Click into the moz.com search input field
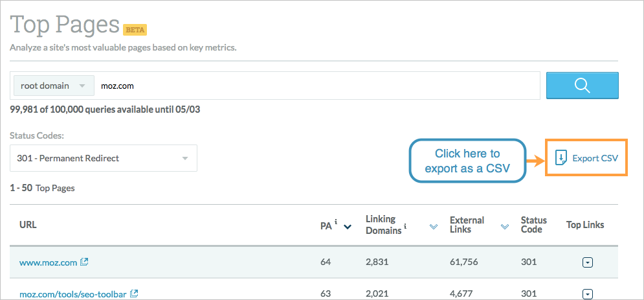The height and width of the screenshot is (300, 644). [x=317, y=86]
